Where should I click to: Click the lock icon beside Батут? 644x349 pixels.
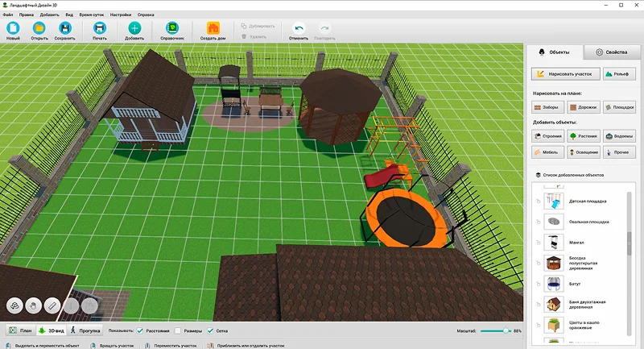(x=538, y=284)
